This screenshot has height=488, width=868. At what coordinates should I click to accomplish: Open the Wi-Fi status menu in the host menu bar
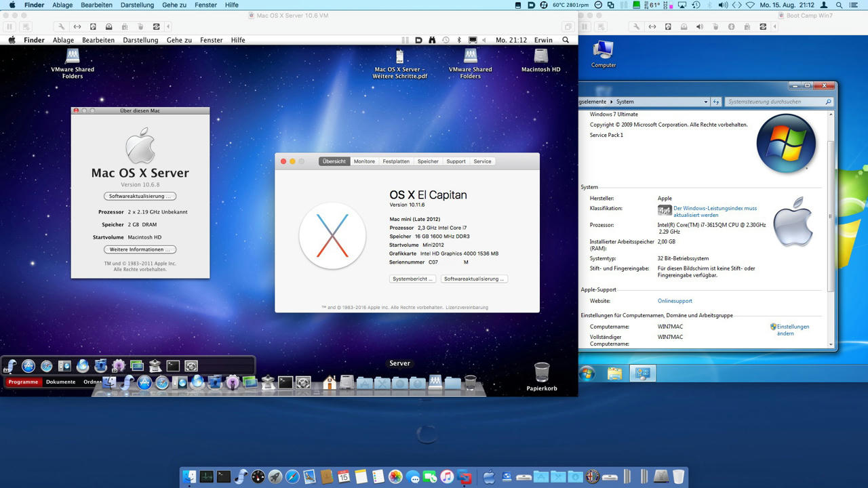click(x=750, y=5)
